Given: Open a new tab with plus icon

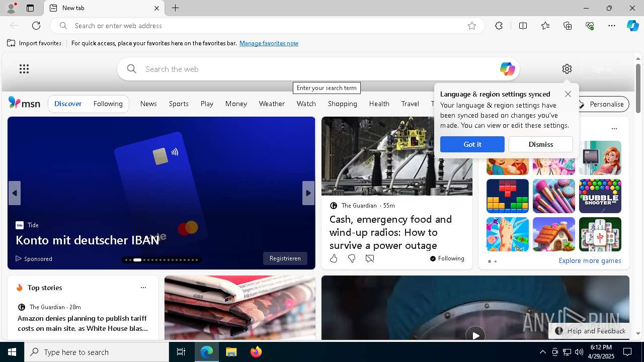Looking at the screenshot, I should click(x=175, y=8).
